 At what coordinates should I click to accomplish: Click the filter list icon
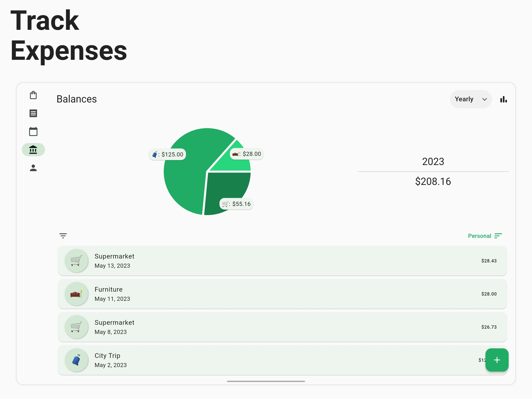[63, 236]
